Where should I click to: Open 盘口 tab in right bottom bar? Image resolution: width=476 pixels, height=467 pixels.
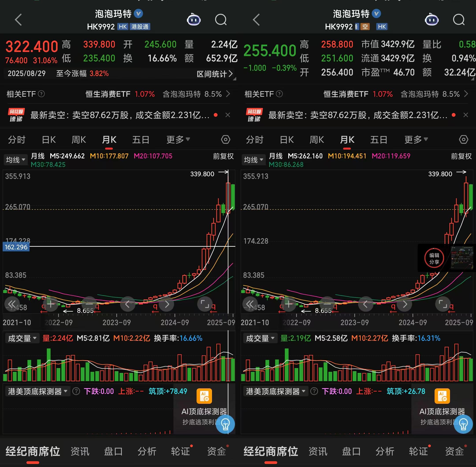pyautogui.click(x=351, y=451)
